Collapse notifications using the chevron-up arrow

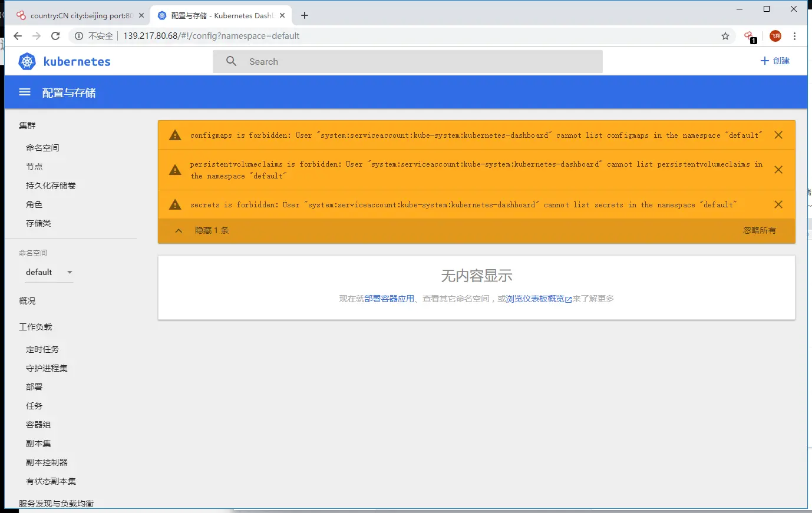click(x=179, y=231)
